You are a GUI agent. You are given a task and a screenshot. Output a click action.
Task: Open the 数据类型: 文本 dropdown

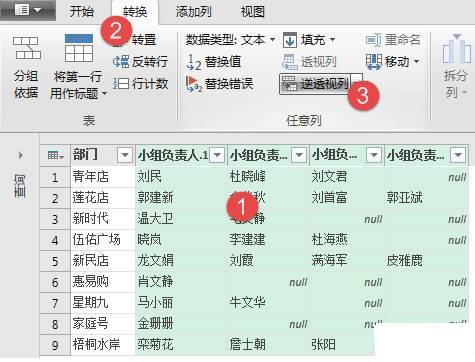click(231, 40)
